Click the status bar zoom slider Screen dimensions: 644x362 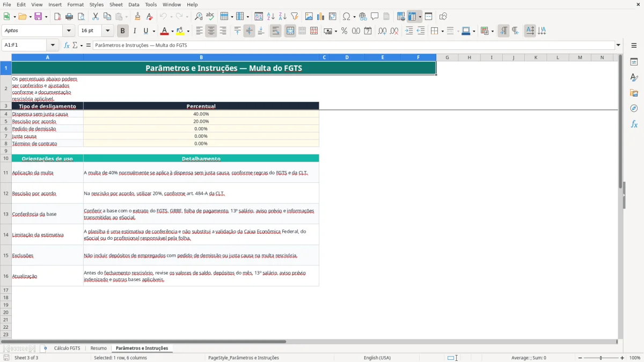pos(601,358)
